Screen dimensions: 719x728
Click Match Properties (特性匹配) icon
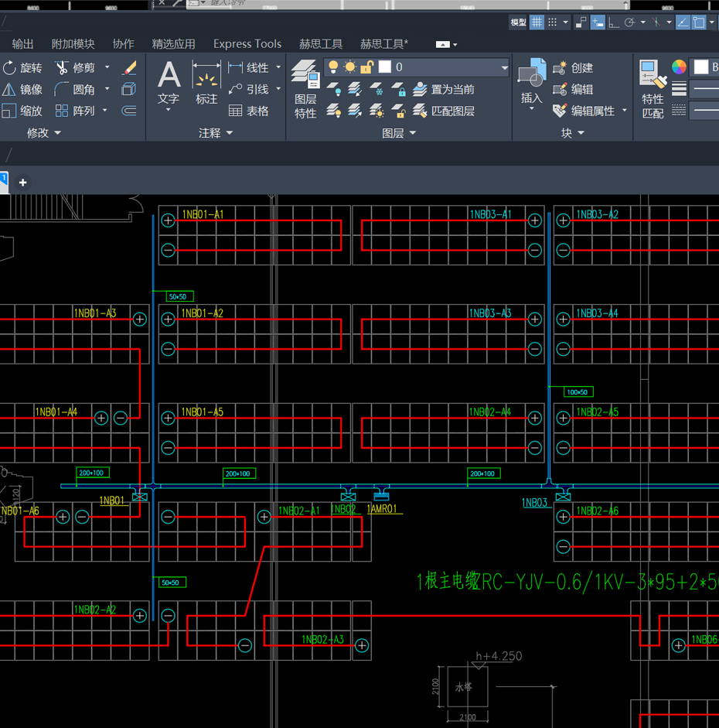click(653, 89)
